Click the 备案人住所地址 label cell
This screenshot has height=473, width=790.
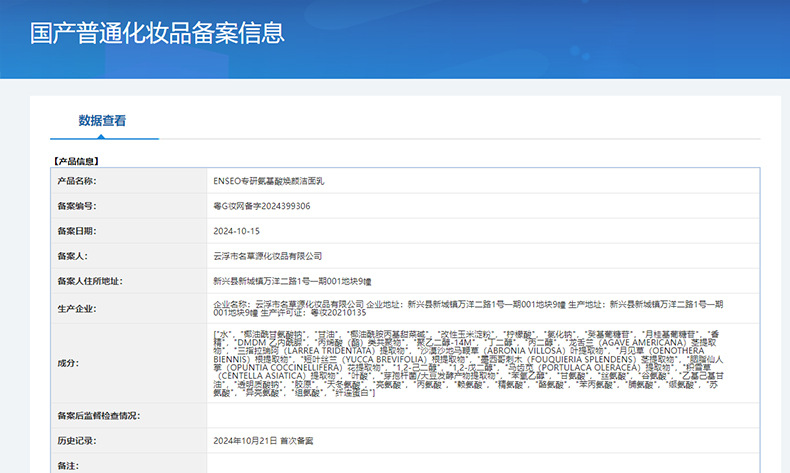click(128, 281)
